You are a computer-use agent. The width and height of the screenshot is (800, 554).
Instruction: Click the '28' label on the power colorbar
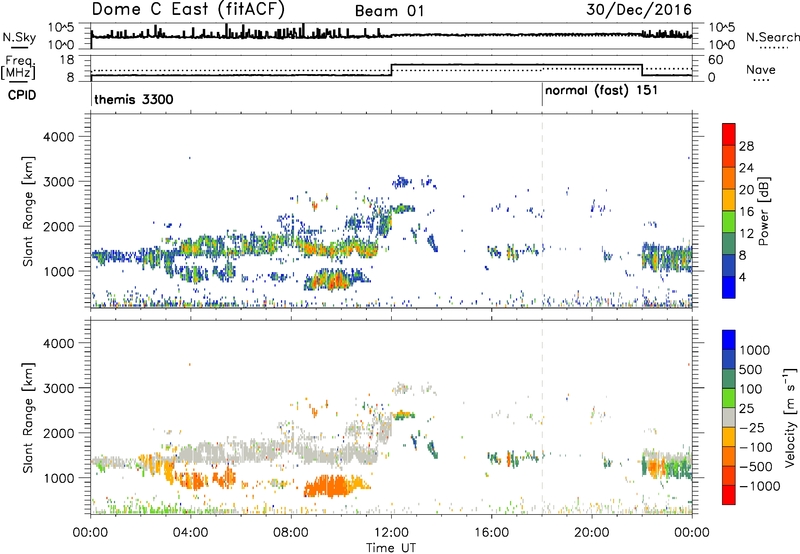click(x=746, y=146)
